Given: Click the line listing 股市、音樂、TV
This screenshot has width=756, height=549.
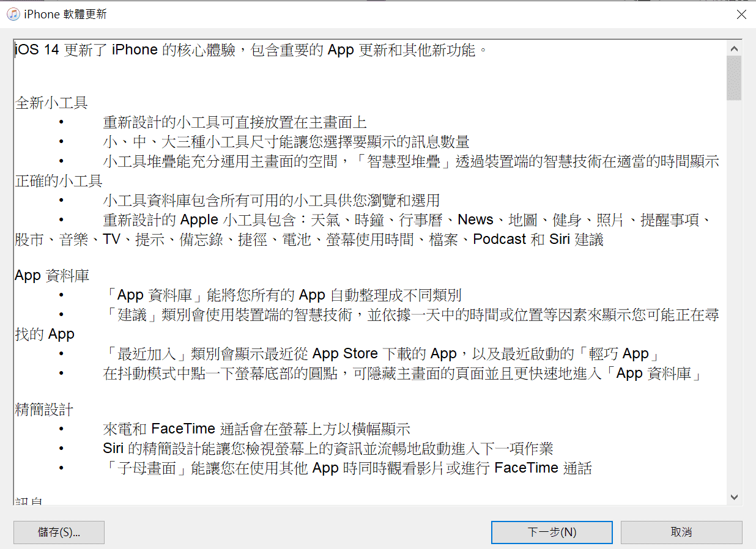Looking at the screenshot, I should 309,240.
